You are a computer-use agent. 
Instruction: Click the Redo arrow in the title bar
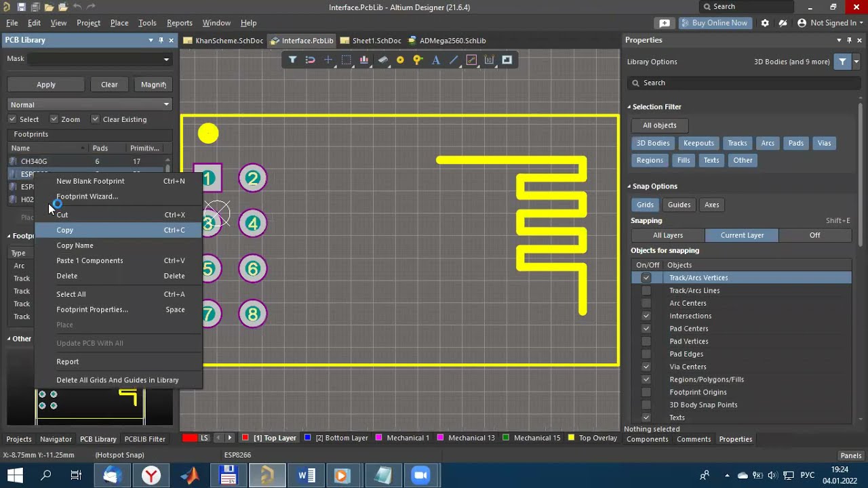tap(92, 7)
